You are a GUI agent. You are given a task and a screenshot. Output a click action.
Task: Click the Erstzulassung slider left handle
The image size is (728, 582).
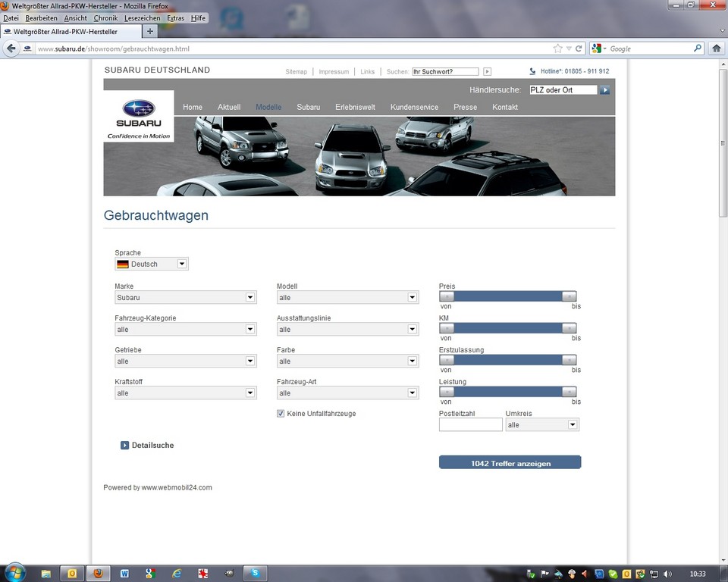coord(447,360)
